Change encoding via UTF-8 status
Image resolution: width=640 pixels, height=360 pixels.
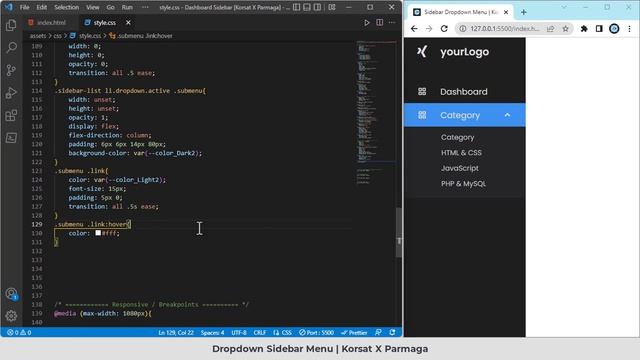[239, 333]
